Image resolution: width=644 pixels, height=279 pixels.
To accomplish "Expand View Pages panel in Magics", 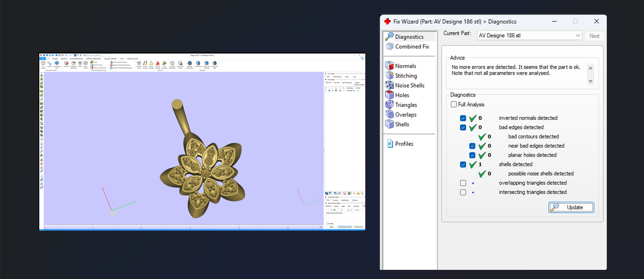I will coord(326,73).
